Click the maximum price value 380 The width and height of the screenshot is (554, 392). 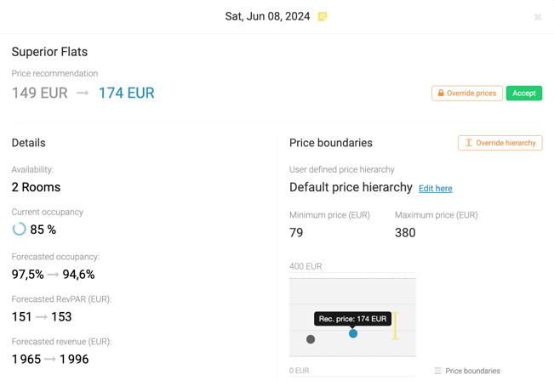coord(405,233)
